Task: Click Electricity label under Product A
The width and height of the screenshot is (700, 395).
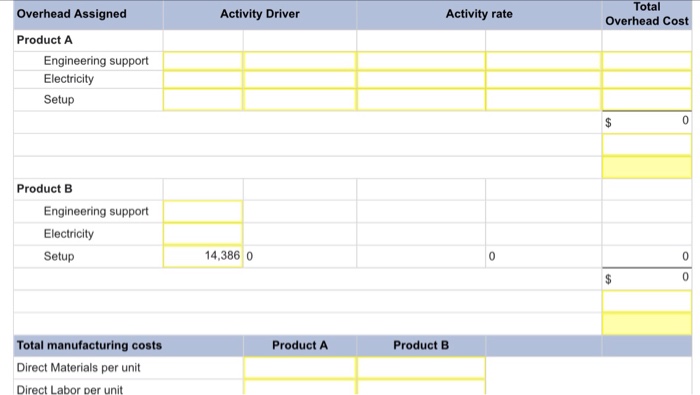Action: coord(69,79)
